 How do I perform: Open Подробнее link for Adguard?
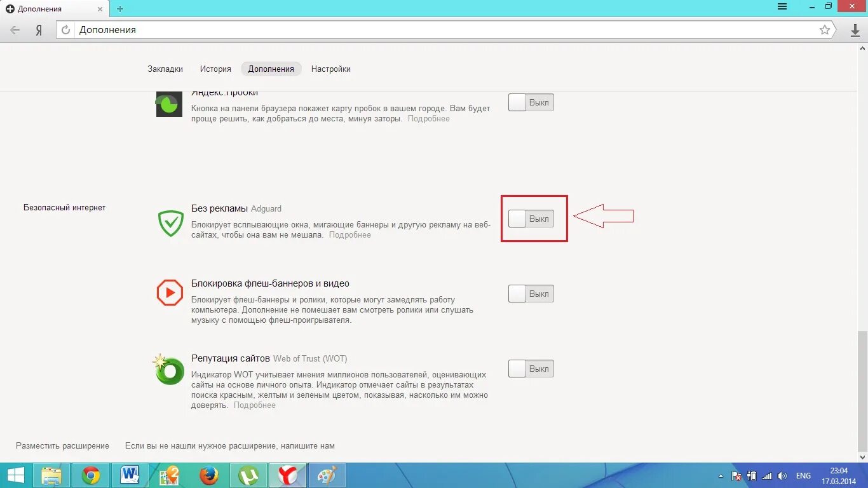point(350,234)
